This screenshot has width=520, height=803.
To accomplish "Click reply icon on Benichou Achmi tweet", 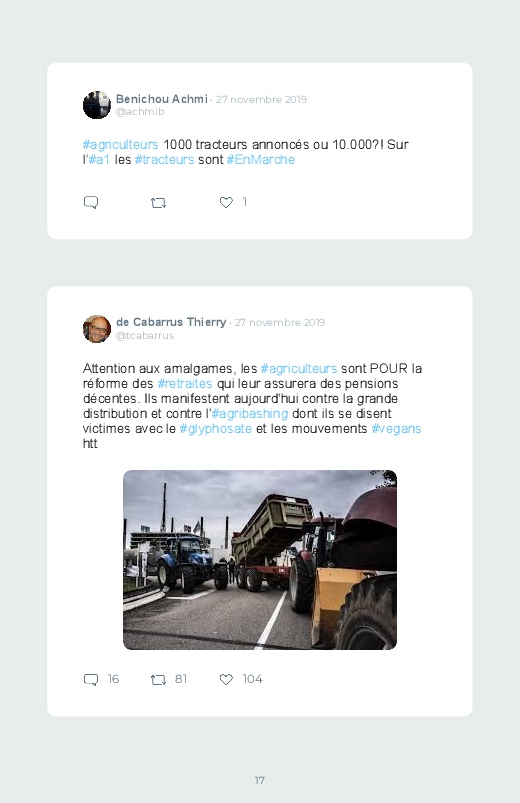I will click(x=91, y=202).
